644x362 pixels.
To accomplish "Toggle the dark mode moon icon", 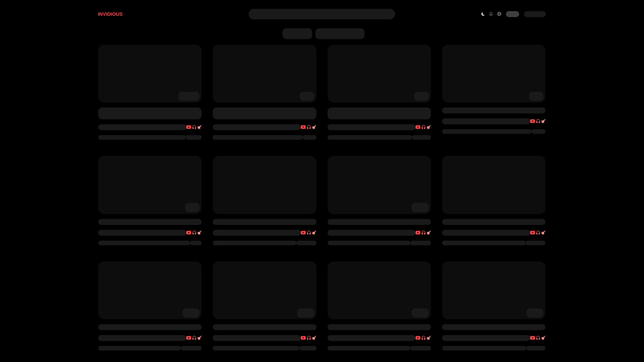I will click(483, 14).
